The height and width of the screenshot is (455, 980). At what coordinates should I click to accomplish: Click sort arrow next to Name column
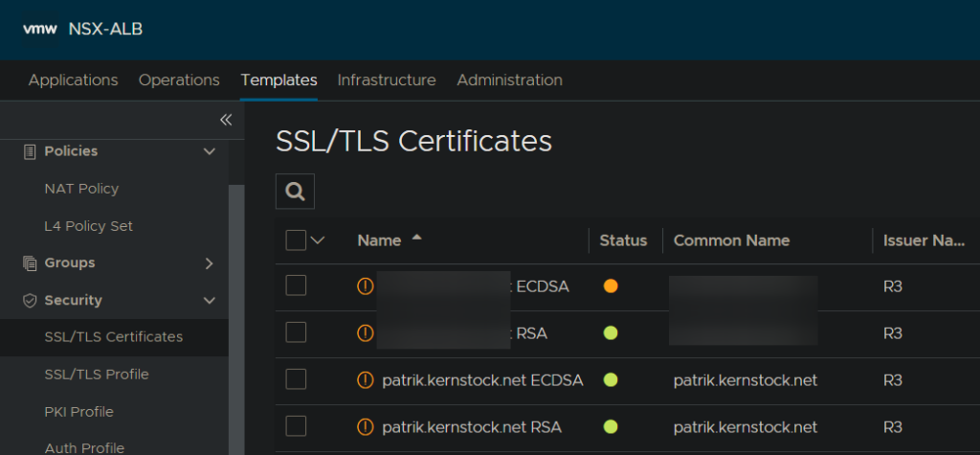(x=417, y=238)
